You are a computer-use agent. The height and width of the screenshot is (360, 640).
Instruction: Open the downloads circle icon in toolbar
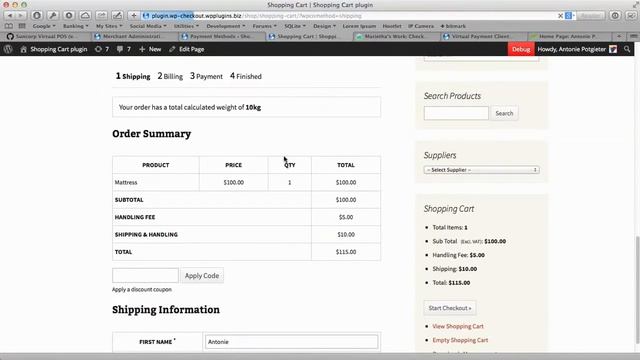(x=615, y=16)
